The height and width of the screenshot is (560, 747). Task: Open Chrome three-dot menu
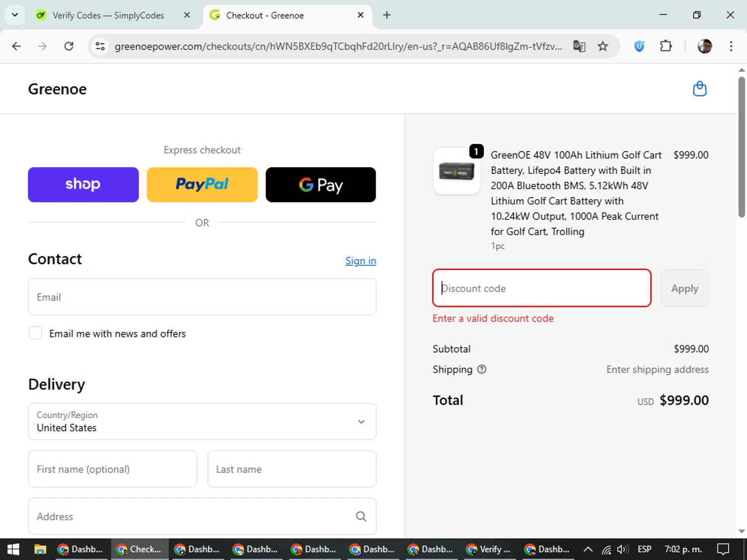coord(731,46)
